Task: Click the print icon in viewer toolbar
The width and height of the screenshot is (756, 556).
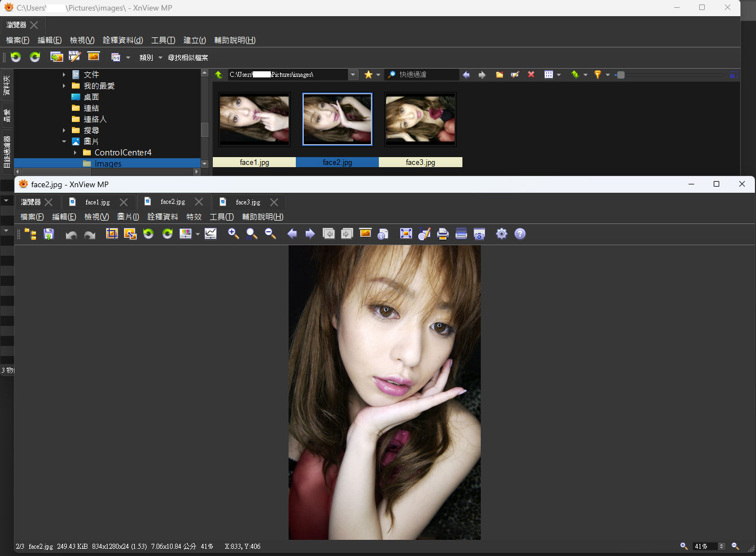Action: (443, 234)
